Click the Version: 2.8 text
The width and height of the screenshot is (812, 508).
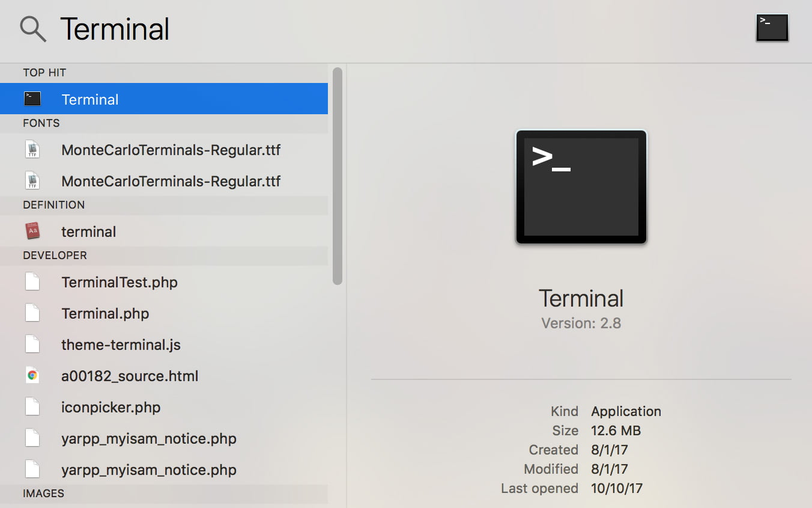tap(581, 323)
